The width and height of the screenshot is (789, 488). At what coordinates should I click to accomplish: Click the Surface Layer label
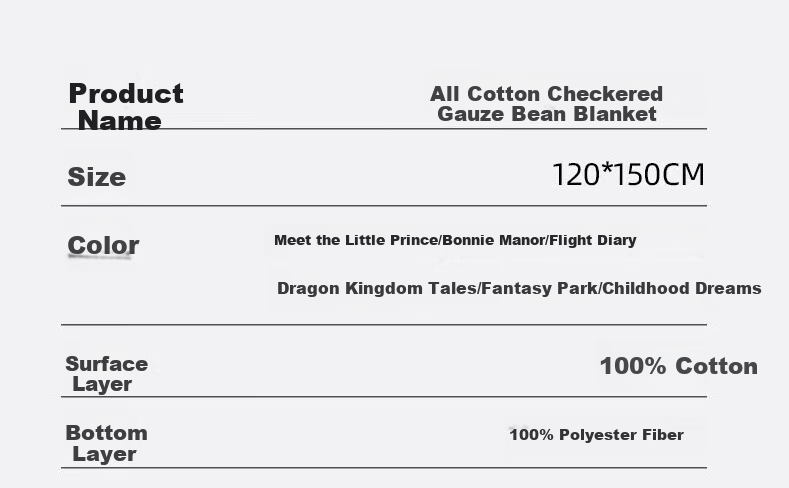106,374
